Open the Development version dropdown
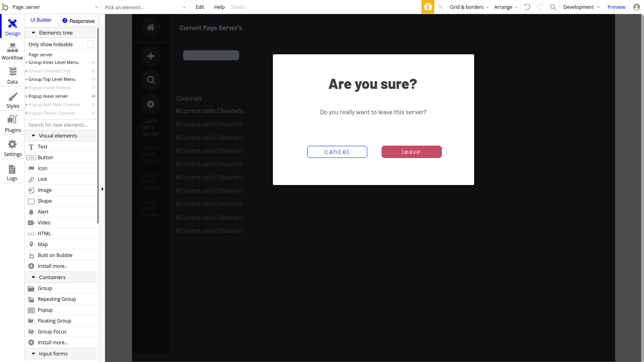 (581, 7)
